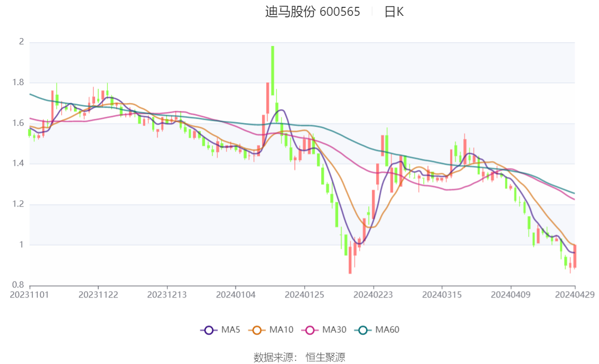Click y-axis value 0.8
This screenshot has width=599, height=364.
coord(18,285)
